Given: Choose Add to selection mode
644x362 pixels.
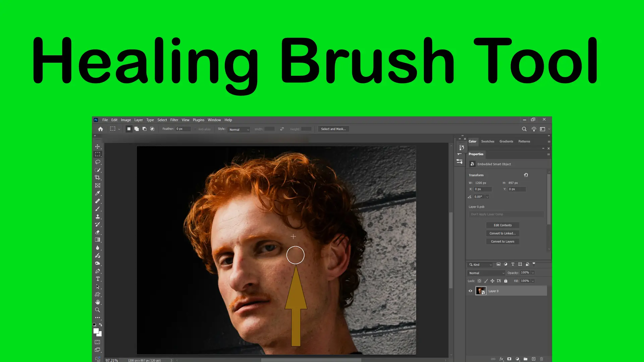Looking at the screenshot, I should (x=137, y=129).
